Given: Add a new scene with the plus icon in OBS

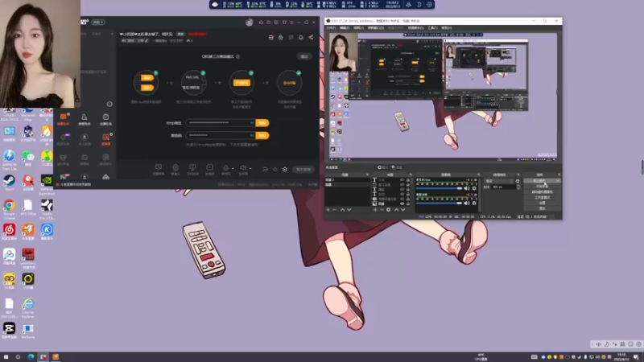Looking at the screenshot, I should [x=328, y=210].
